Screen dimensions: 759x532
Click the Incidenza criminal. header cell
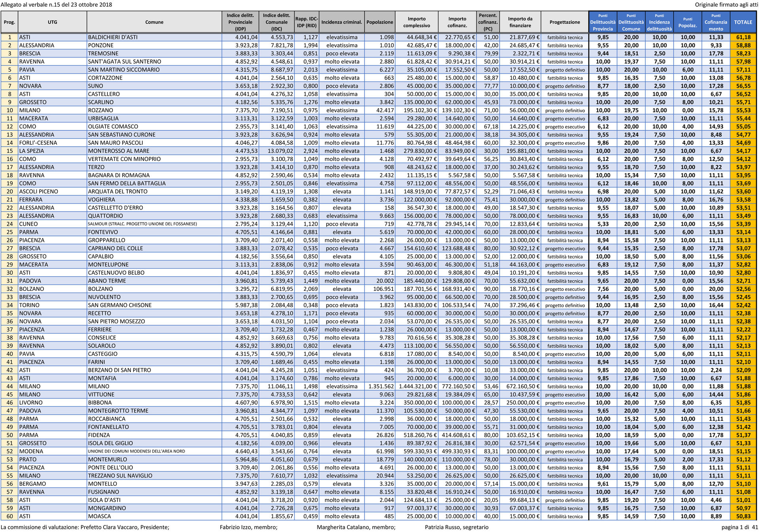point(342,22)
